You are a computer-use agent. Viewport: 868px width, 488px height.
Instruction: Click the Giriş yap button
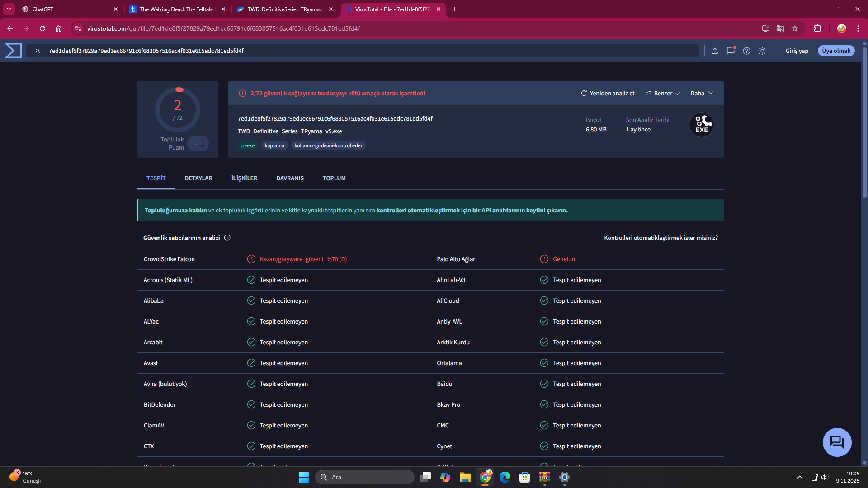coord(797,51)
